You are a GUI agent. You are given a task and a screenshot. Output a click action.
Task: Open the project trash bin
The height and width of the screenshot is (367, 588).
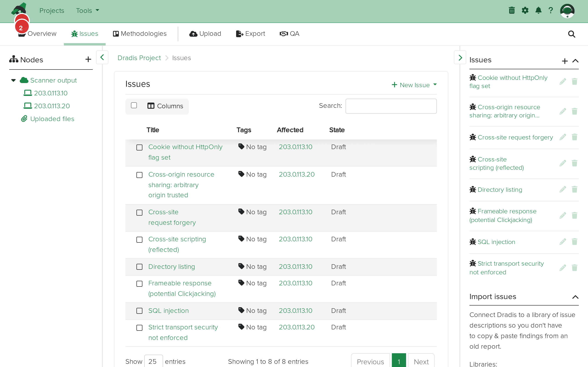click(512, 10)
